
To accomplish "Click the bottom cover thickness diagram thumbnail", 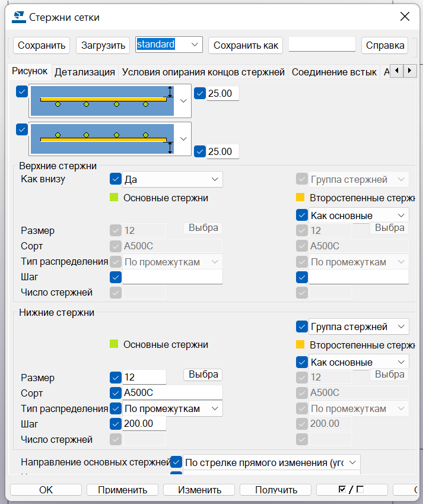I will tap(101, 139).
